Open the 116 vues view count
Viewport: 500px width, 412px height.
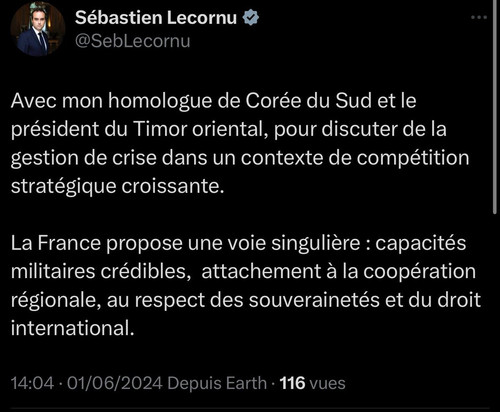[312, 383]
